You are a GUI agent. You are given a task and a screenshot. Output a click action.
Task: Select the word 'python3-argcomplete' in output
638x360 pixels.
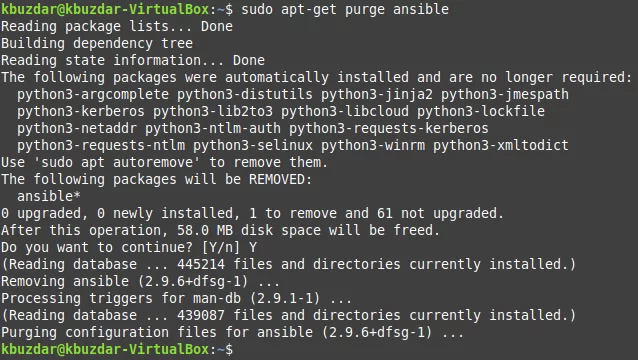(93, 94)
